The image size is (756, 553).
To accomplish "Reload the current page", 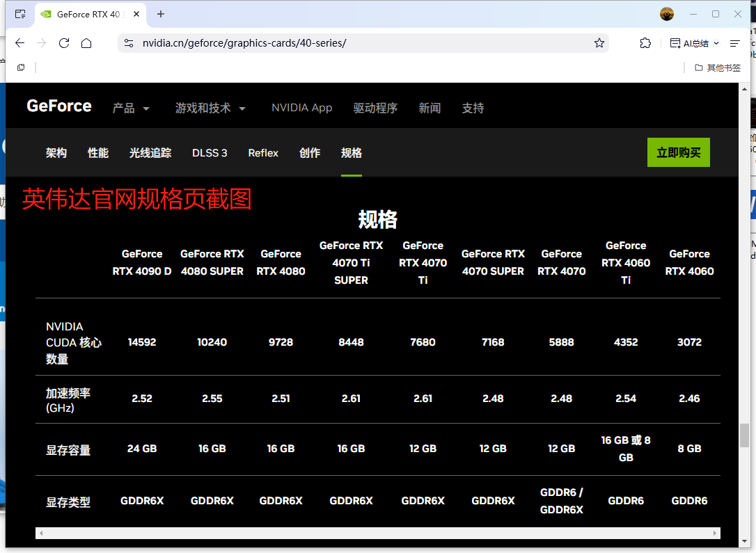I will (x=64, y=43).
